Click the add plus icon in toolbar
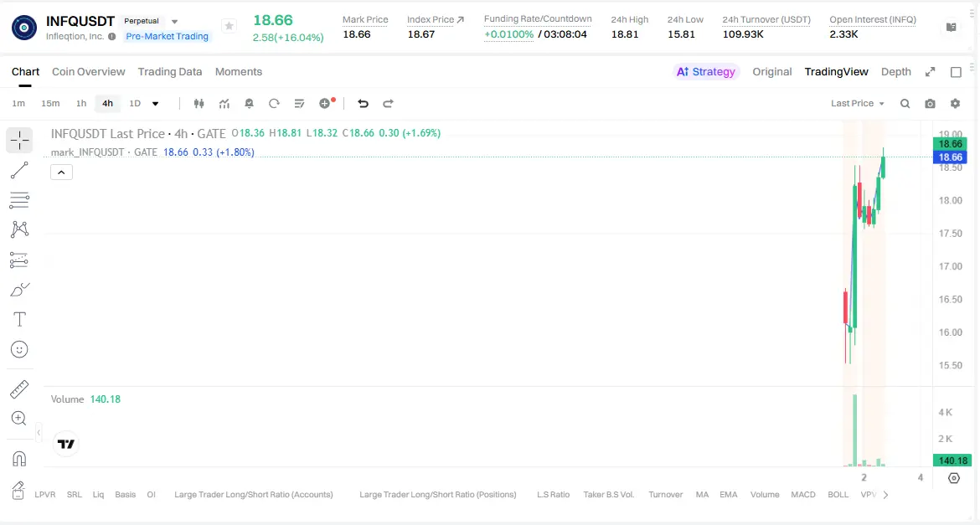Screen dimensions: 980x525 point(325,103)
